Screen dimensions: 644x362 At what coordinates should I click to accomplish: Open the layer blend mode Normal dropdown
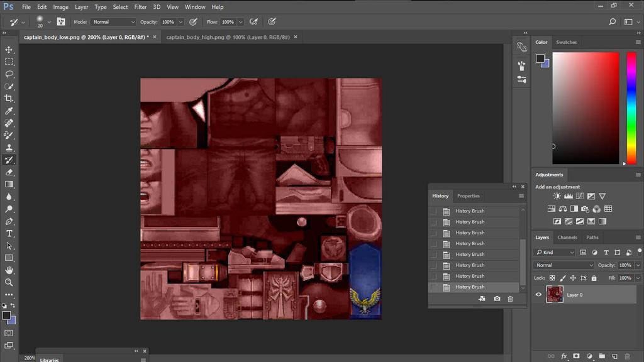pos(564,265)
